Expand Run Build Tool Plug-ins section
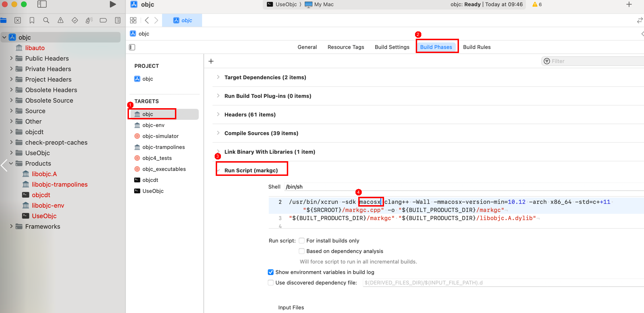 [218, 96]
